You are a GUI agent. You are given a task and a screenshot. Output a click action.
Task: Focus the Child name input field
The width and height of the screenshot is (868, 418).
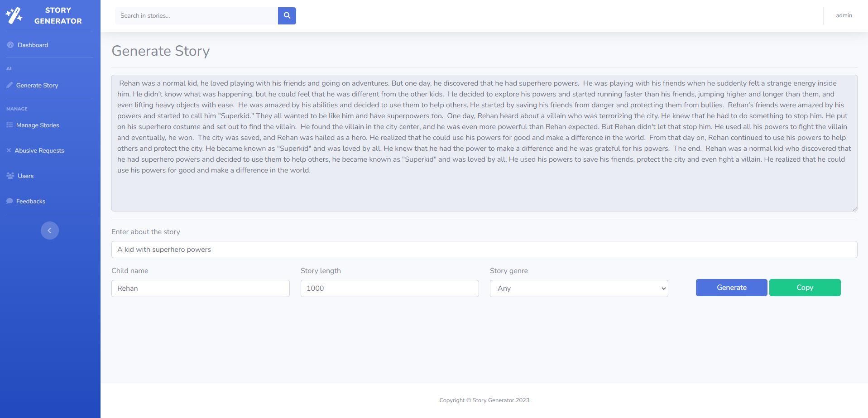pos(200,288)
